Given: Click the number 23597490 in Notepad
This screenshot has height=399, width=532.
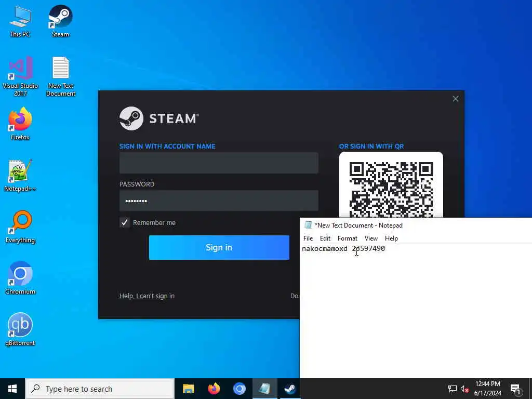Looking at the screenshot, I should 368,248.
